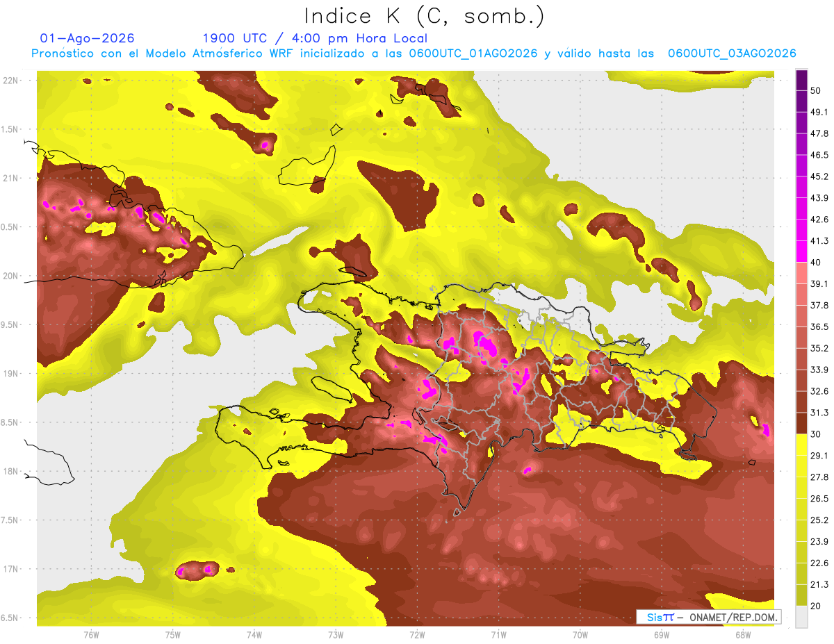Click the "8.5N" latitude label
The width and height of the screenshot is (834, 644).
tap(10, 422)
